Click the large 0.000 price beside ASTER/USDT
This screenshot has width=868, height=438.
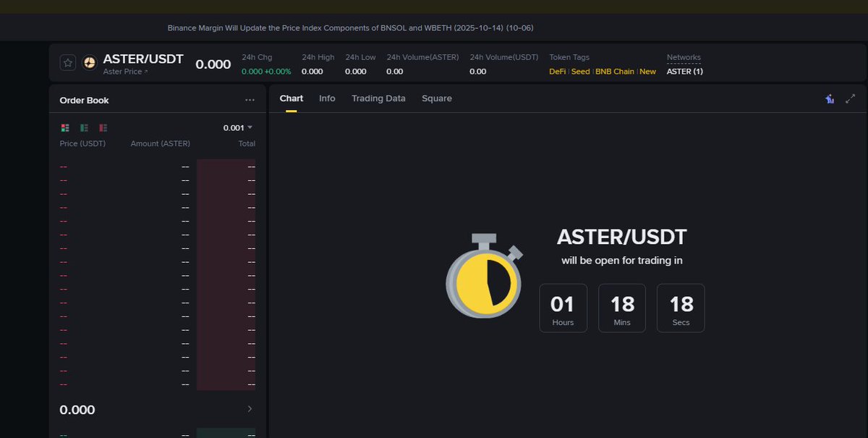213,64
